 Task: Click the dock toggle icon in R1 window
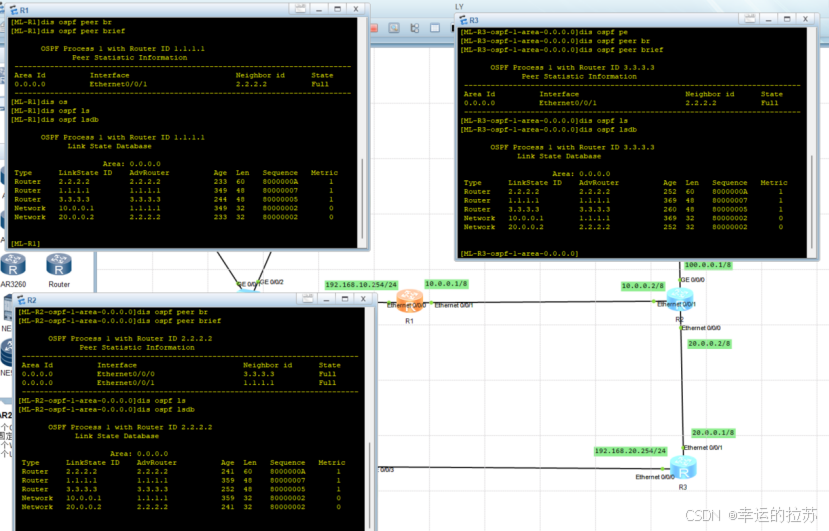point(300,8)
